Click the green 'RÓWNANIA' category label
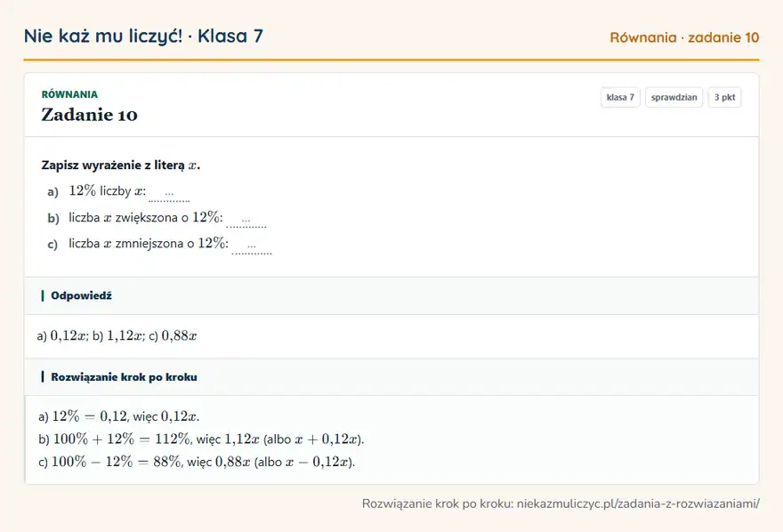Viewport: 783px width, 532px height. (x=69, y=94)
